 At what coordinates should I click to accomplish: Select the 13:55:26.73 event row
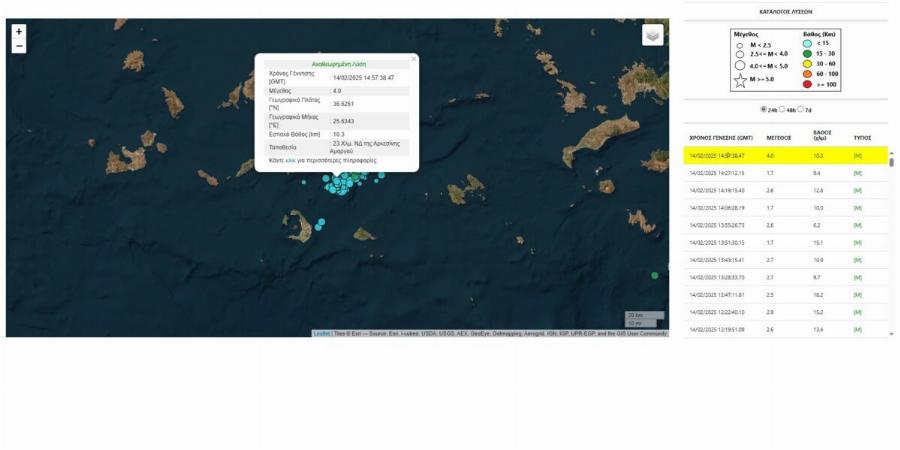(x=786, y=226)
